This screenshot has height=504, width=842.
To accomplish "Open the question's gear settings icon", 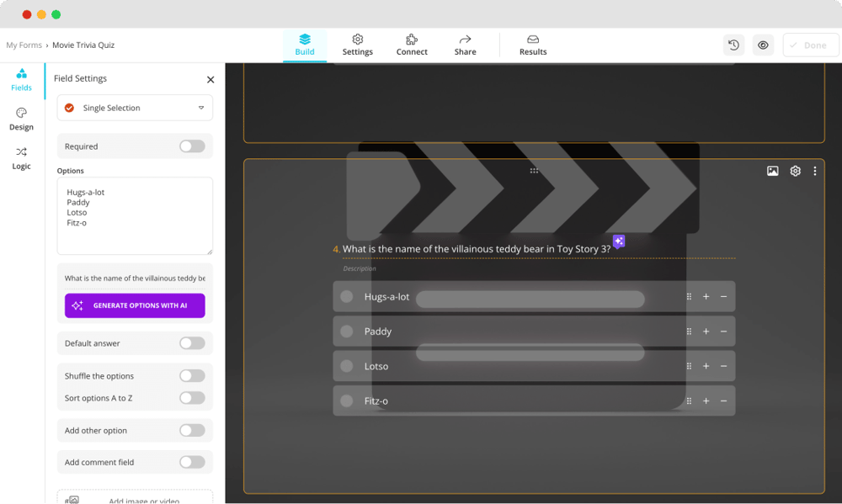I will tap(795, 172).
